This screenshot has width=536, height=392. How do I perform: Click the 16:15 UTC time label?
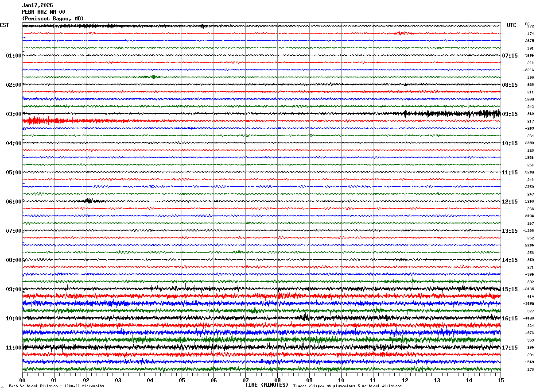pos(510,319)
